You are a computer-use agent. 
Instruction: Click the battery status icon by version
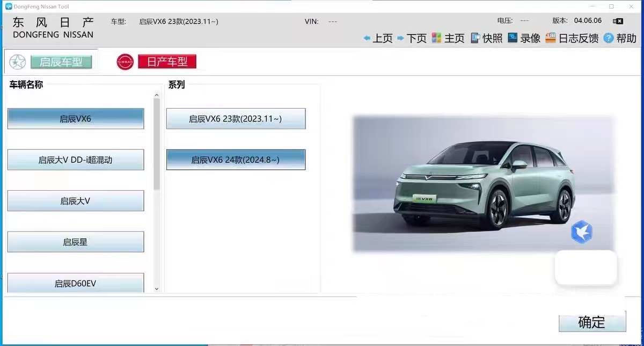[x=618, y=21]
